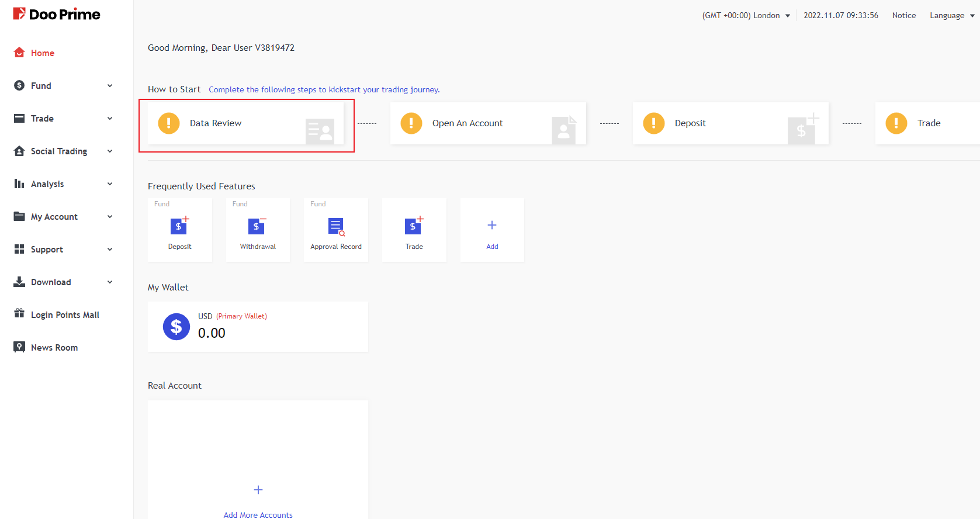Open the Language dropdown
980x519 pixels.
click(951, 16)
